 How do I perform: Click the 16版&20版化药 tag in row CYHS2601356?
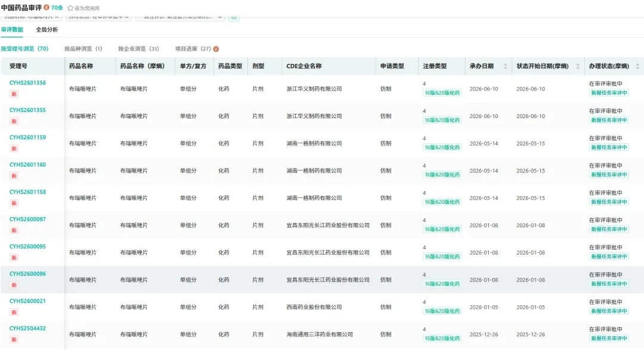[442, 93]
